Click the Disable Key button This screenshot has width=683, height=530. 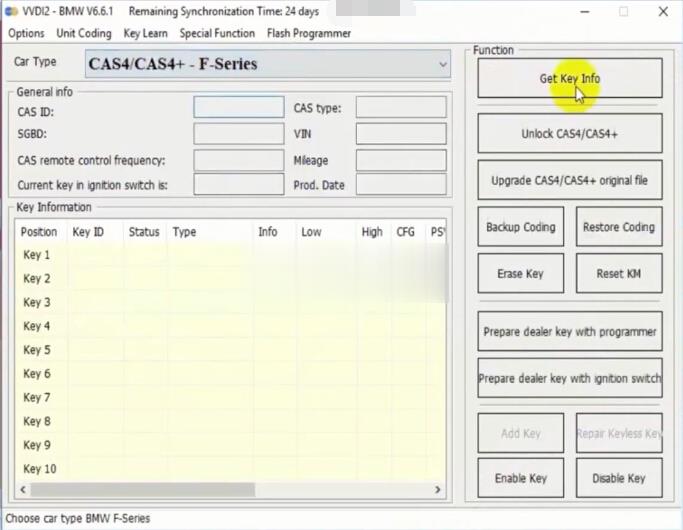coord(619,478)
